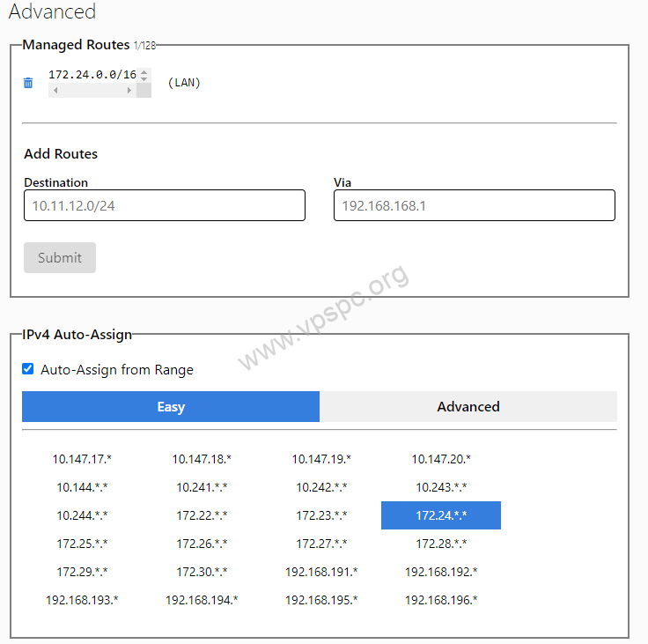
Task: Select the 10.147.20.* range
Action: coord(441,459)
